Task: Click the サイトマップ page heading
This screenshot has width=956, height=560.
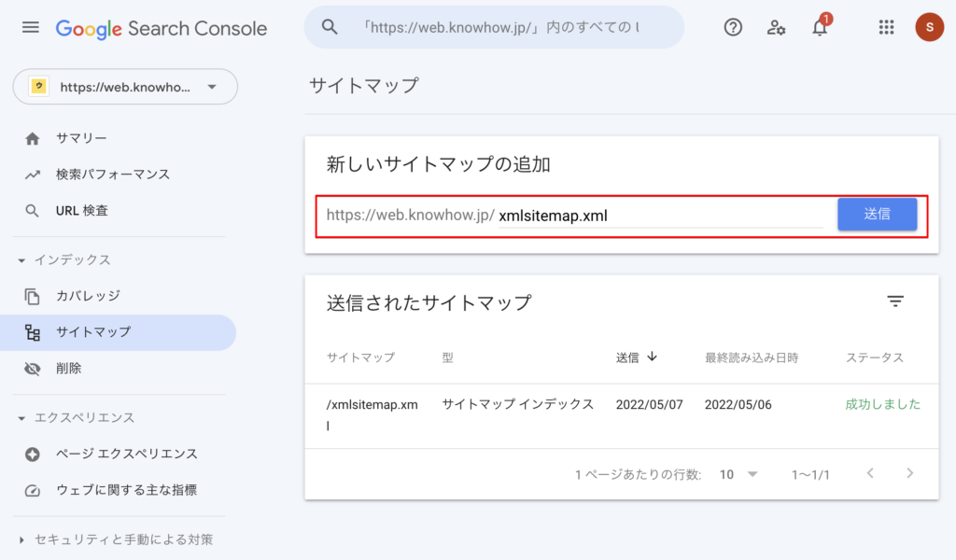Action: click(364, 85)
